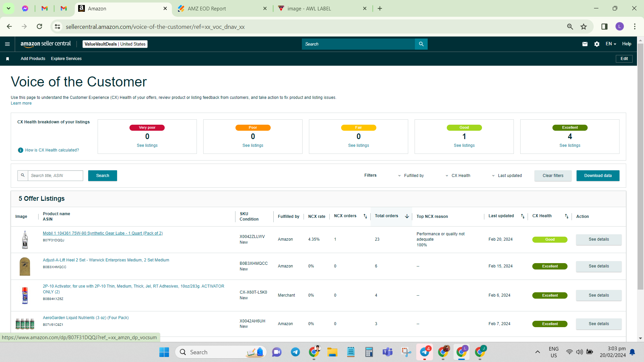
Task: Go back to the previous page
Action: pyautogui.click(x=9, y=26)
